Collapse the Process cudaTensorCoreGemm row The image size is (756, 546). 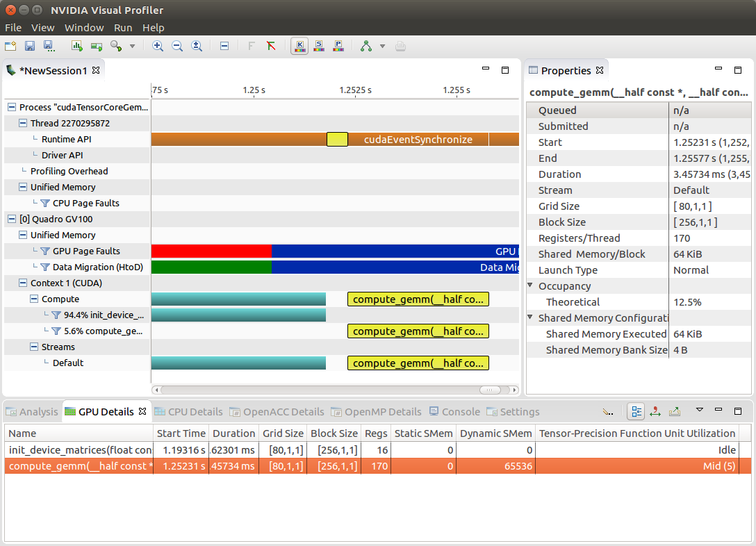[12, 107]
